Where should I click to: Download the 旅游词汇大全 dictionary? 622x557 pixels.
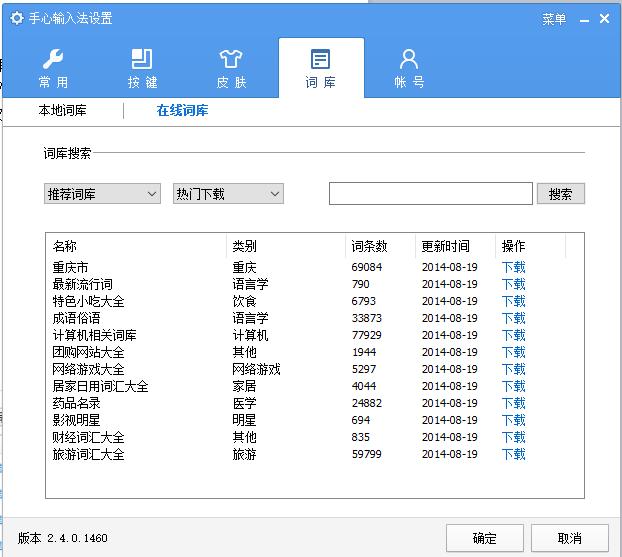pyautogui.click(x=514, y=454)
